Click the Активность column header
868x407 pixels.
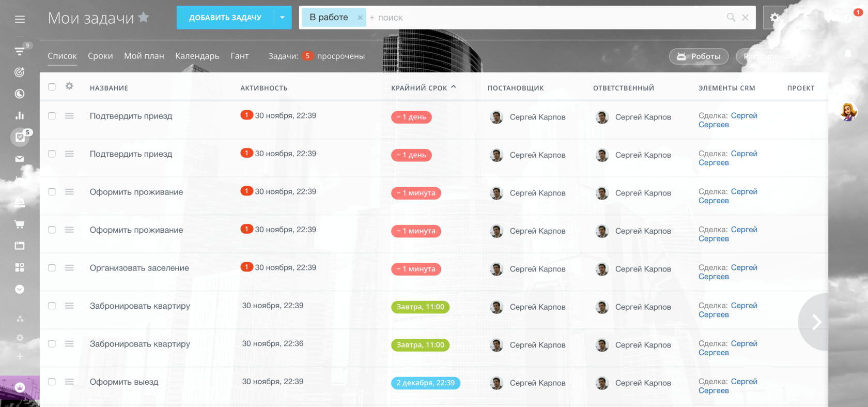(x=264, y=88)
